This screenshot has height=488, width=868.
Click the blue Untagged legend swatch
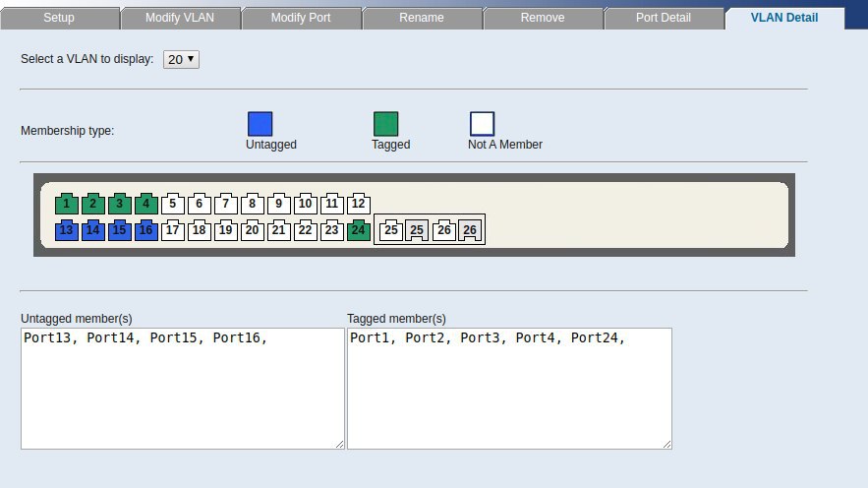pos(260,124)
